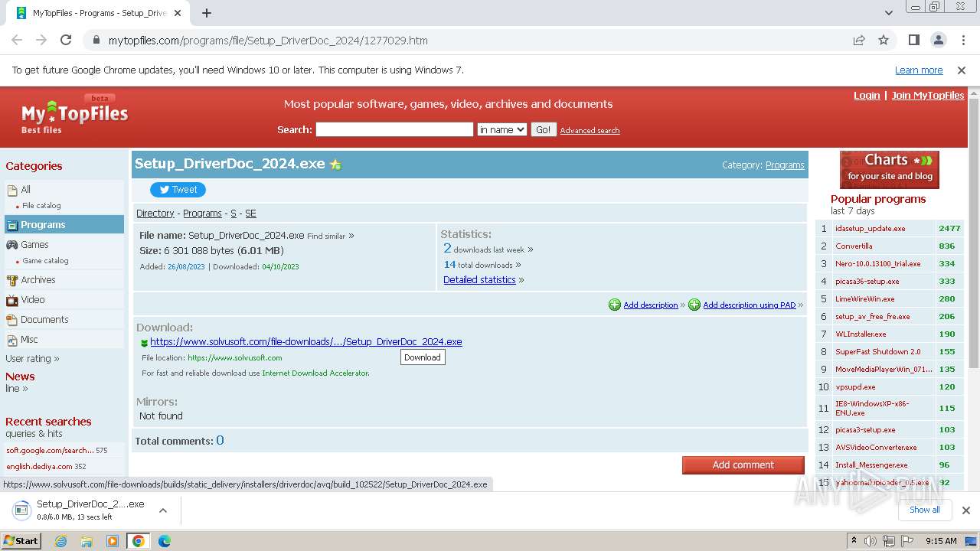Open search scope 'in name' dropdown
Viewport: 980px width, 551px height.
click(x=501, y=130)
